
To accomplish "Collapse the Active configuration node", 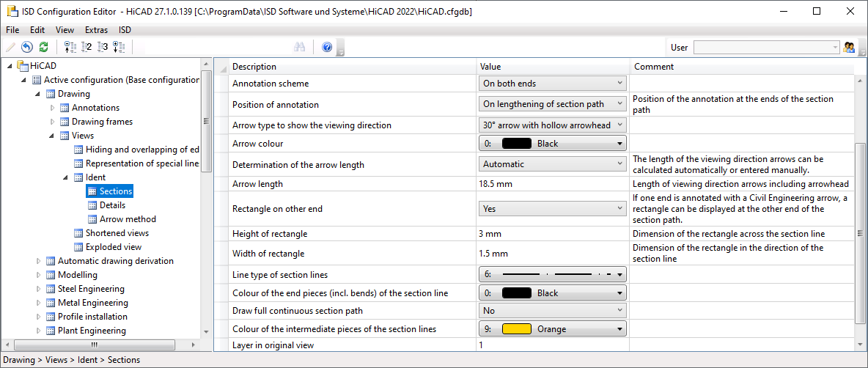I will coord(23,80).
